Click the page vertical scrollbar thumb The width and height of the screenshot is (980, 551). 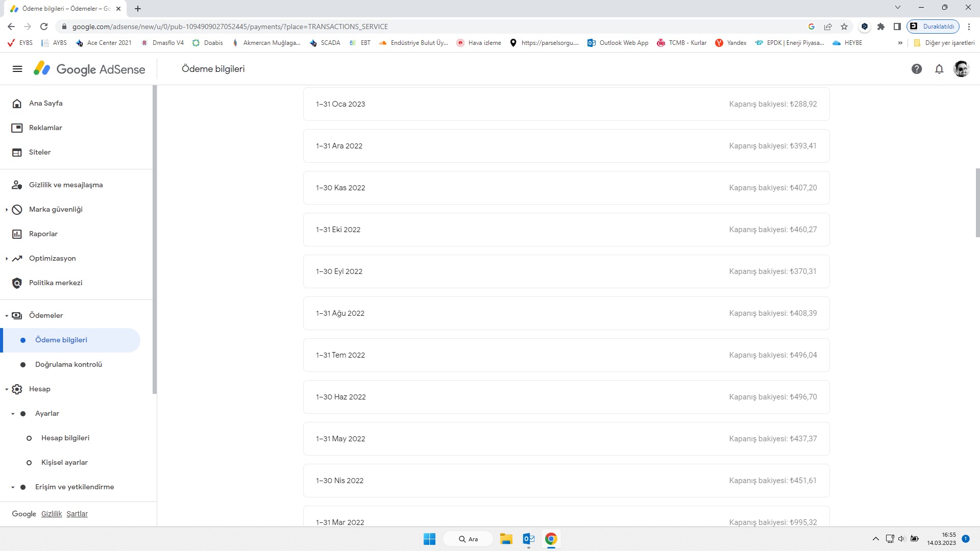[x=977, y=203]
